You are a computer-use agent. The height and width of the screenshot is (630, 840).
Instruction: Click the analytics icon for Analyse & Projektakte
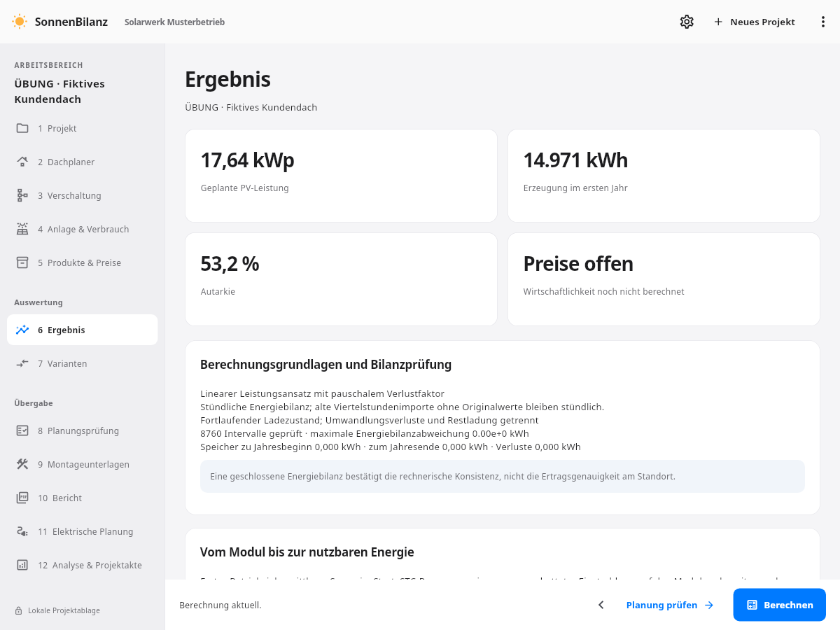pyautogui.click(x=22, y=565)
